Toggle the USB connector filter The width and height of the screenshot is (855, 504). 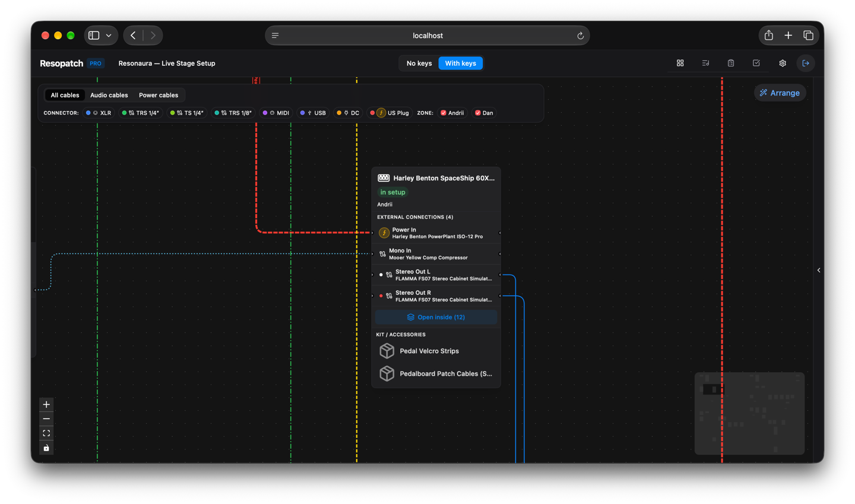tap(313, 113)
